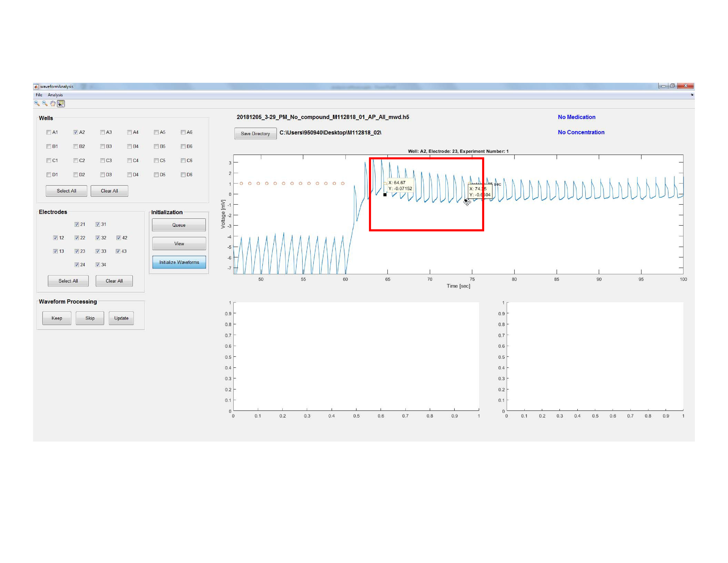Click Select All under Wells
Viewport: 728px width, 563px height.
coord(66,191)
